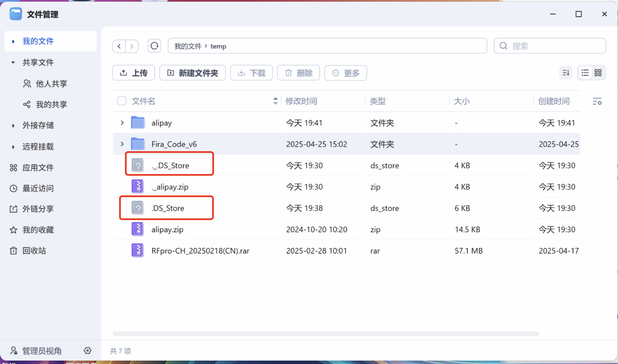Select the RFpro-CH_20250218(CN).rar file name
618x364 pixels.
[x=200, y=251]
